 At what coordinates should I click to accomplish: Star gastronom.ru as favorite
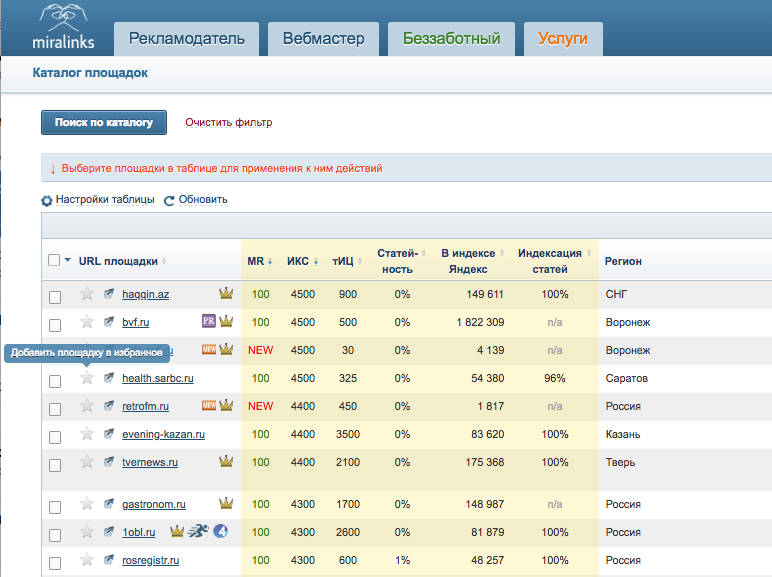87,504
